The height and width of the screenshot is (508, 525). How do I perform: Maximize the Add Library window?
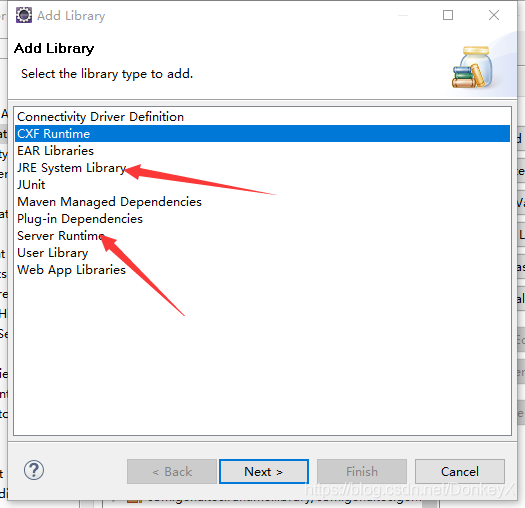(x=448, y=15)
